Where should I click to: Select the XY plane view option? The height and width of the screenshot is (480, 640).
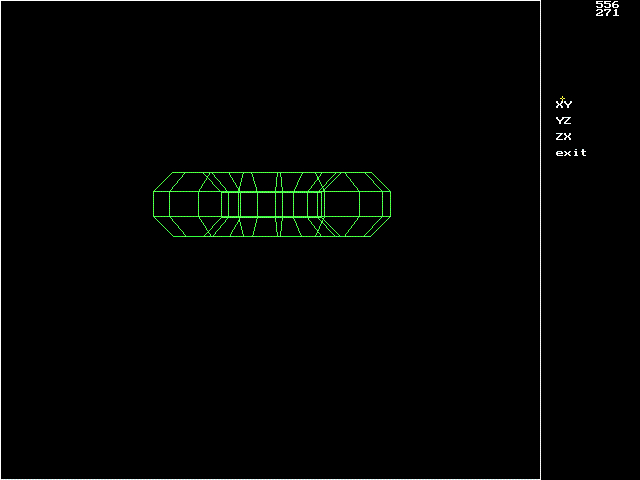[564, 104]
